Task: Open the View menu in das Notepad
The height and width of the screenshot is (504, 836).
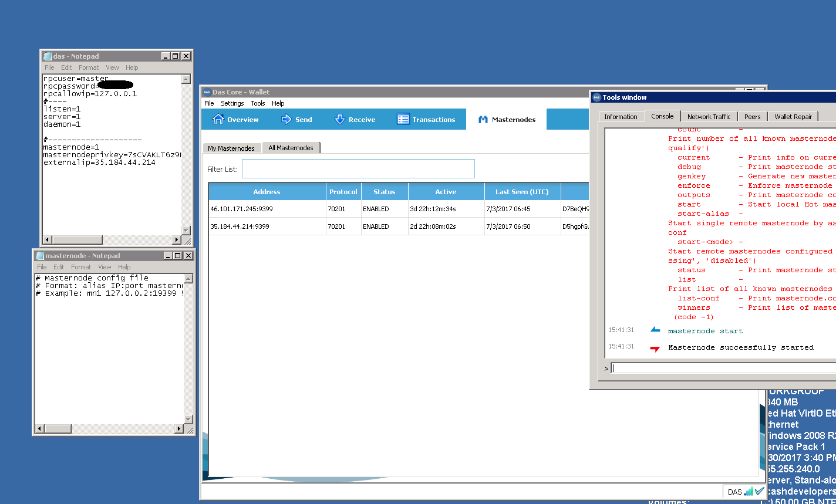Action: click(112, 67)
